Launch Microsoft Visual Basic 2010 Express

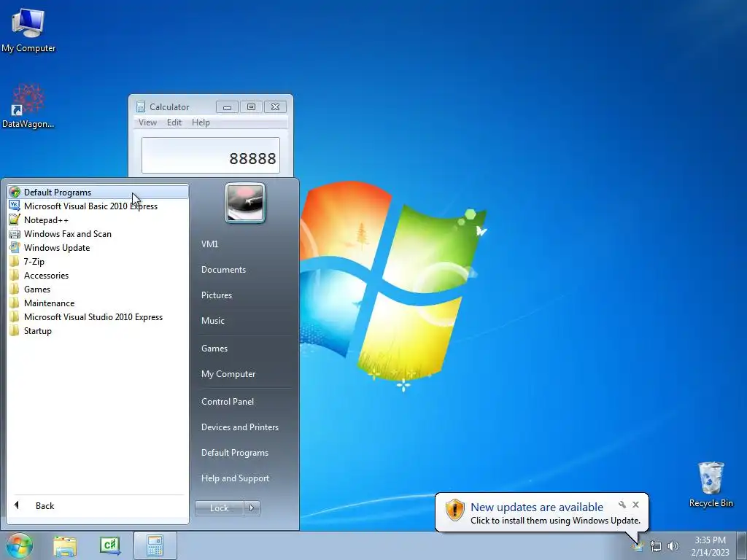98,206
